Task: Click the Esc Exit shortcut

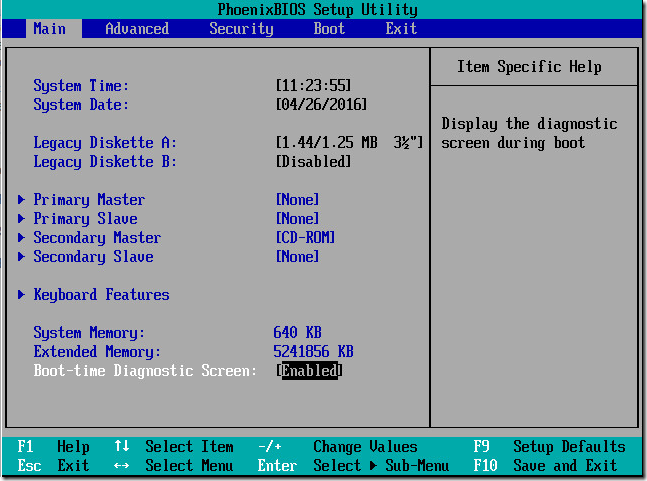Action: pyautogui.click(x=53, y=465)
